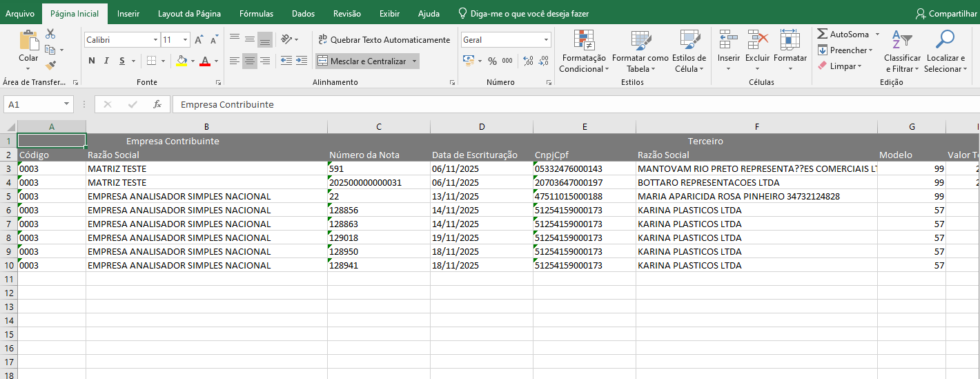This screenshot has width=980, height=379.
Task: Switch to the Fórmulas tab
Action: [256, 14]
